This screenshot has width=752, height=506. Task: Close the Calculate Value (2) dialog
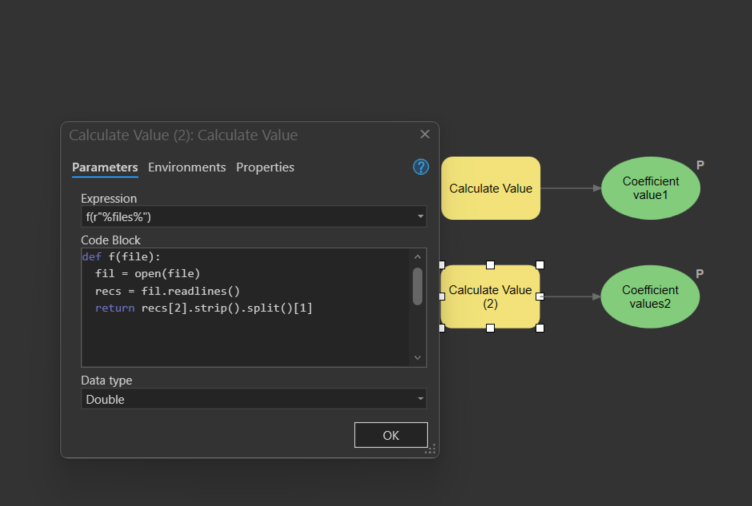click(x=424, y=134)
